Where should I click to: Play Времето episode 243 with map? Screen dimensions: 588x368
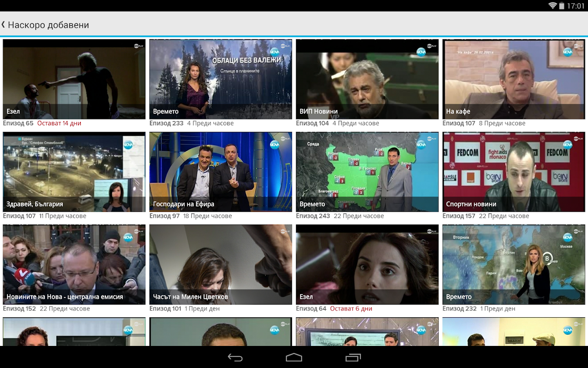tap(367, 172)
